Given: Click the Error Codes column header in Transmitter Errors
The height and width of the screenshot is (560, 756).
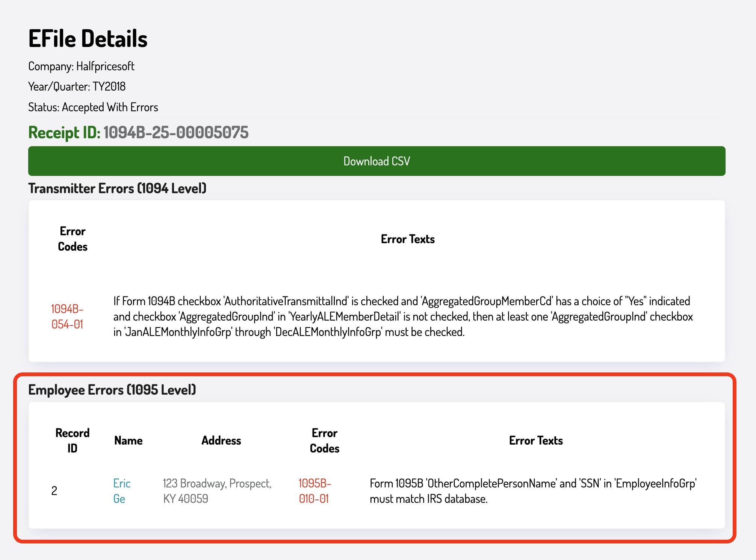Looking at the screenshot, I should pos(73,239).
